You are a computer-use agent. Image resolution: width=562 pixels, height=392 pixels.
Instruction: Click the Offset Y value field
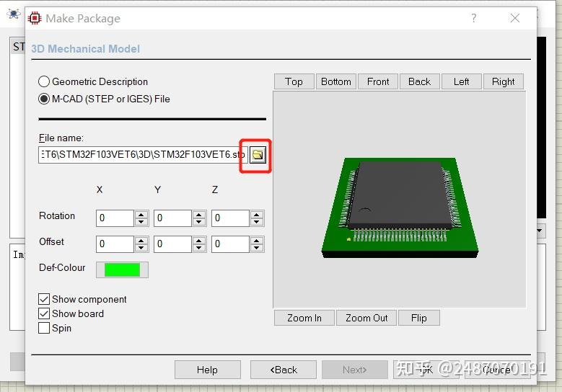[172, 244]
